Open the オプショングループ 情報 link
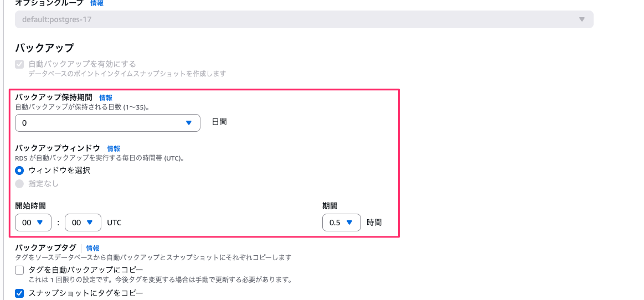644x300 pixels. [x=97, y=3]
